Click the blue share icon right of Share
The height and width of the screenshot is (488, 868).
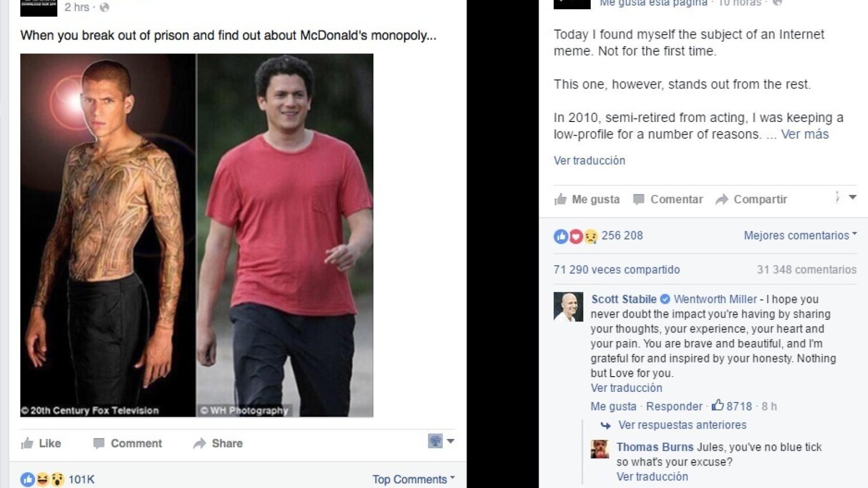[435, 442]
